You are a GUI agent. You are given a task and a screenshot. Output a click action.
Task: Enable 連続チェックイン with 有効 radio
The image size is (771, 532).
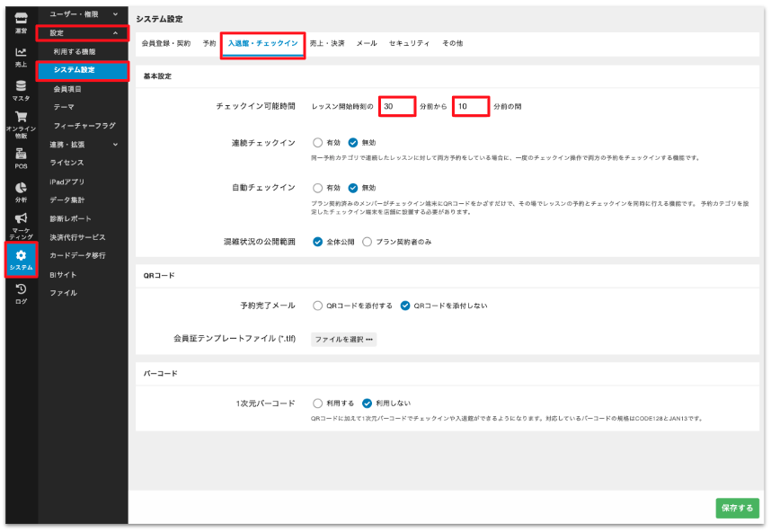pyautogui.click(x=318, y=142)
